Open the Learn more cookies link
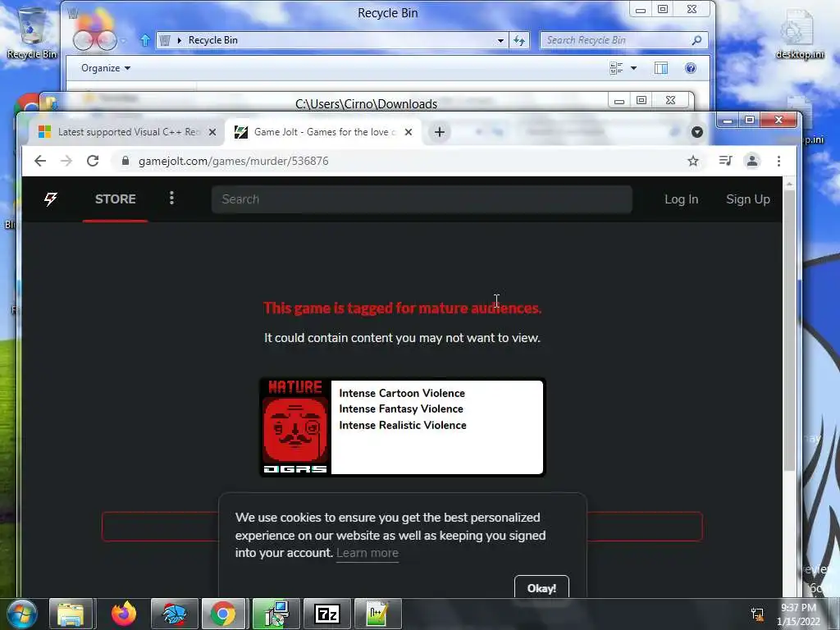Image resolution: width=840 pixels, height=630 pixels. (x=367, y=553)
